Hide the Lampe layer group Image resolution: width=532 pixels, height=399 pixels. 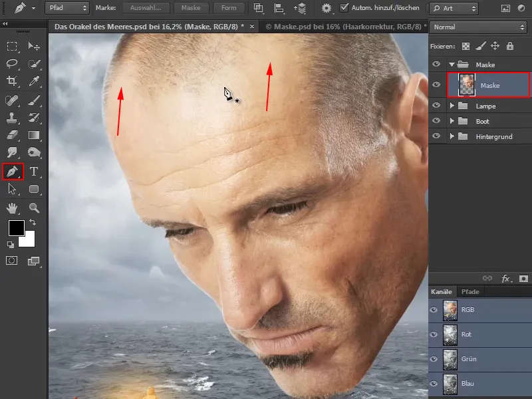pos(436,106)
